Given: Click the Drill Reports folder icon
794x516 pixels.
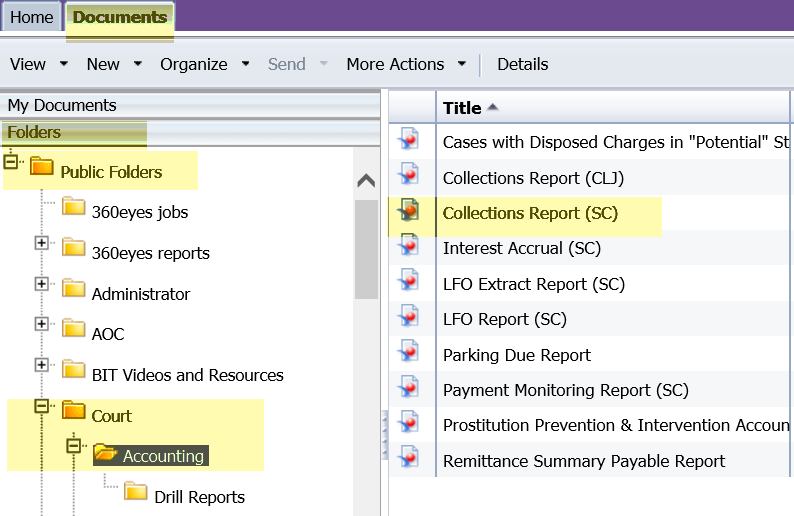Looking at the screenshot, I should click(136, 491).
